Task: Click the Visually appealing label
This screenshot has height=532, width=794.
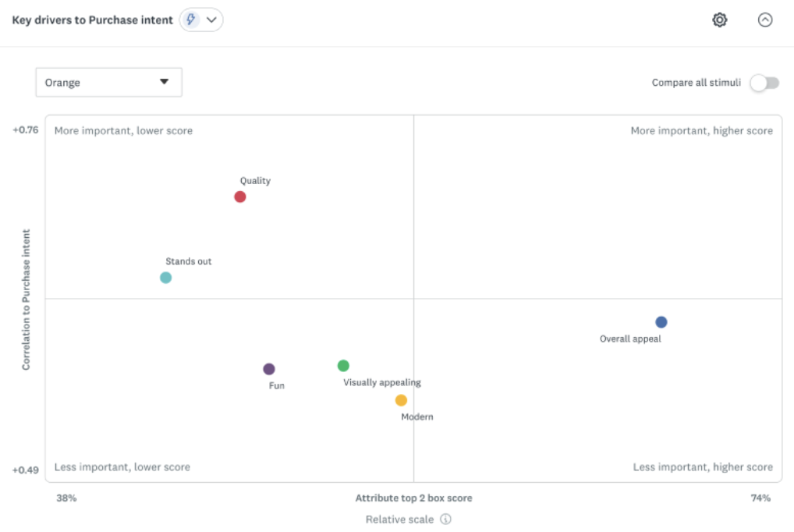Action: (382, 382)
